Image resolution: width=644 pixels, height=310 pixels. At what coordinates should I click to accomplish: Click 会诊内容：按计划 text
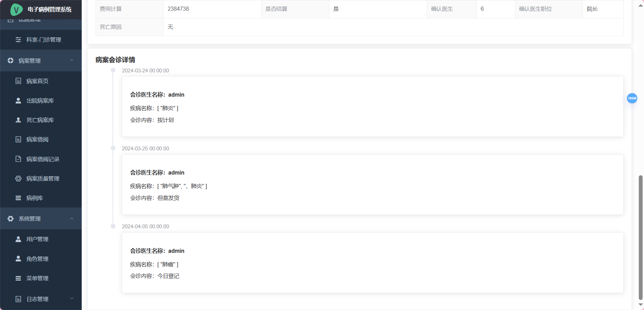pos(152,120)
